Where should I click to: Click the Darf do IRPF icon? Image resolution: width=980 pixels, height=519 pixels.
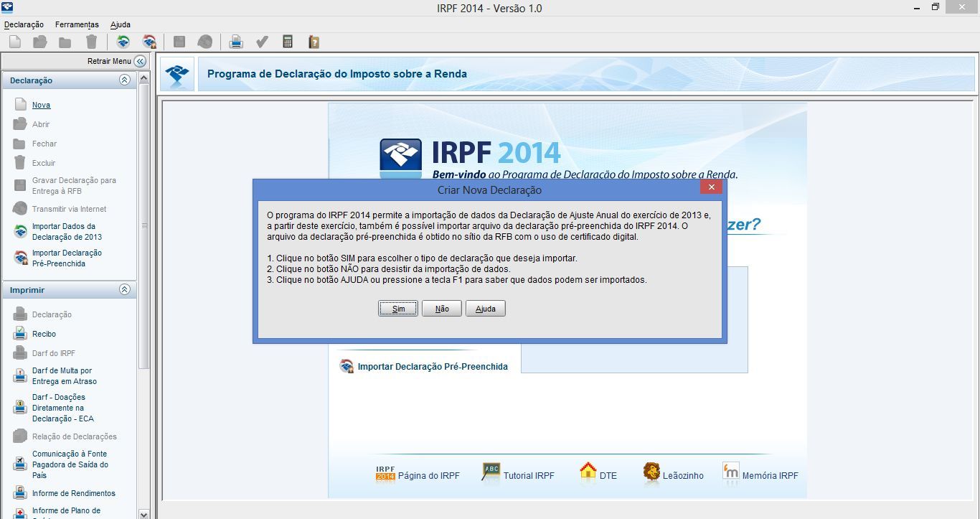(20, 353)
